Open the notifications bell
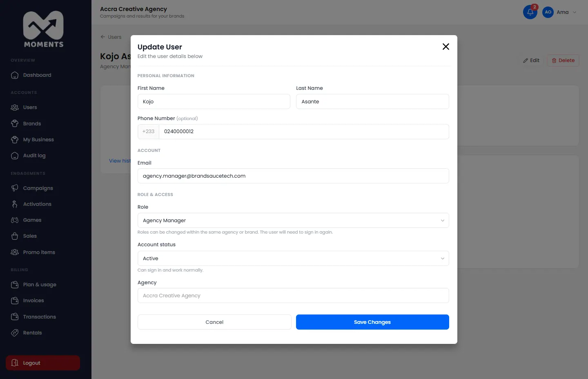 (x=530, y=12)
